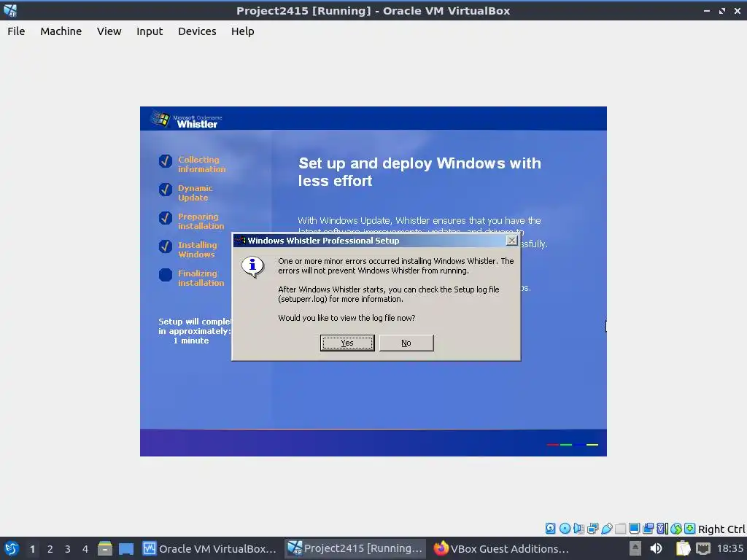Click the Right Ctrl host key label
Viewport: 747px width, 560px height.
click(x=721, y=529)
